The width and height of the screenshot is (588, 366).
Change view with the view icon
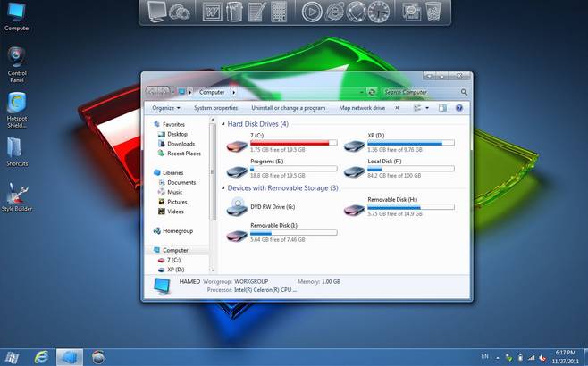(x=417, y=108)
